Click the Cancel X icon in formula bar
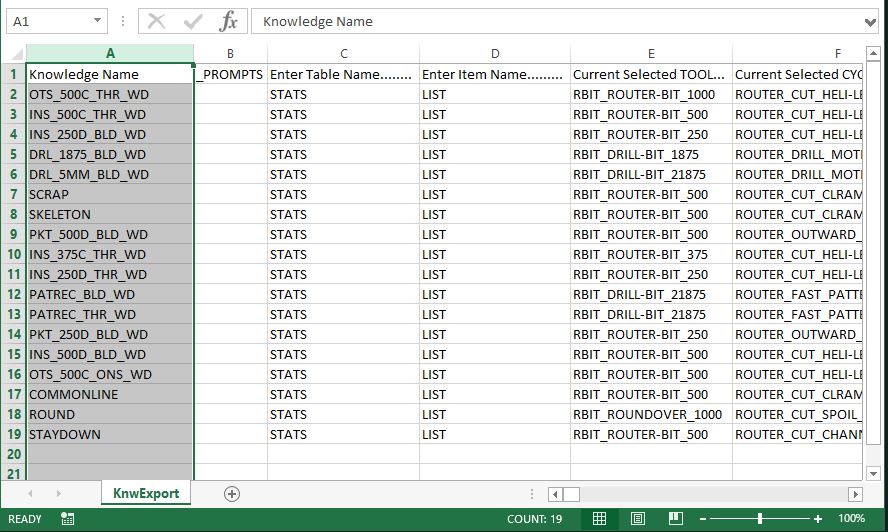This screenshot has width=888, height=532. pyautogui.click(x=157, y=21)
